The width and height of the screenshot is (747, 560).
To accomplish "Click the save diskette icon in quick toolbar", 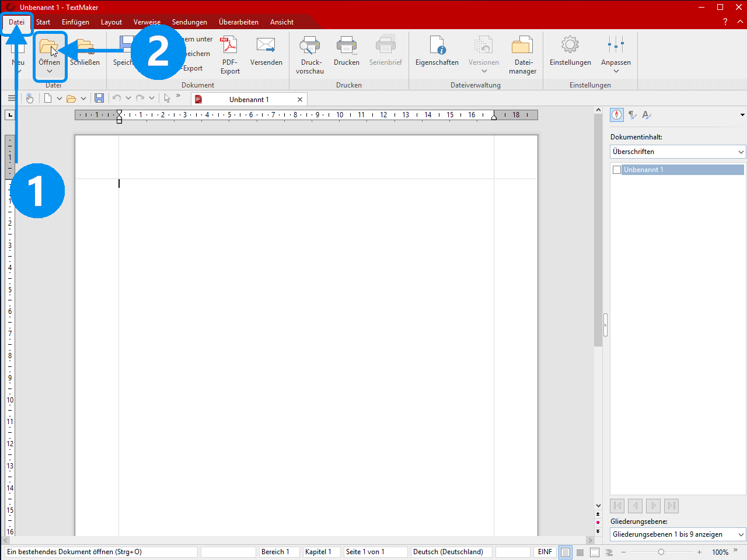I will tap(99, 98).
